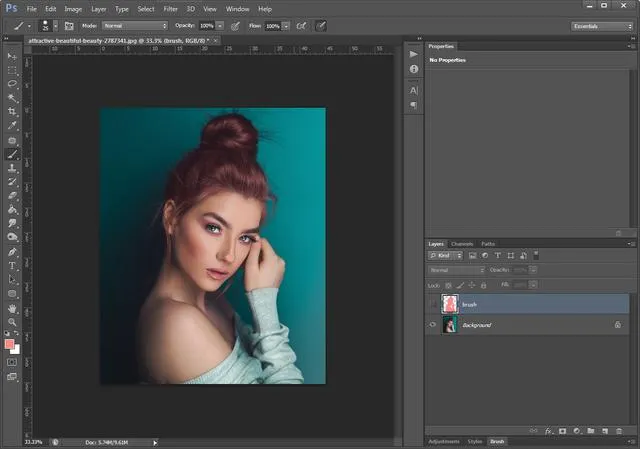Toggle smart object layer filter

click(523, 256)
